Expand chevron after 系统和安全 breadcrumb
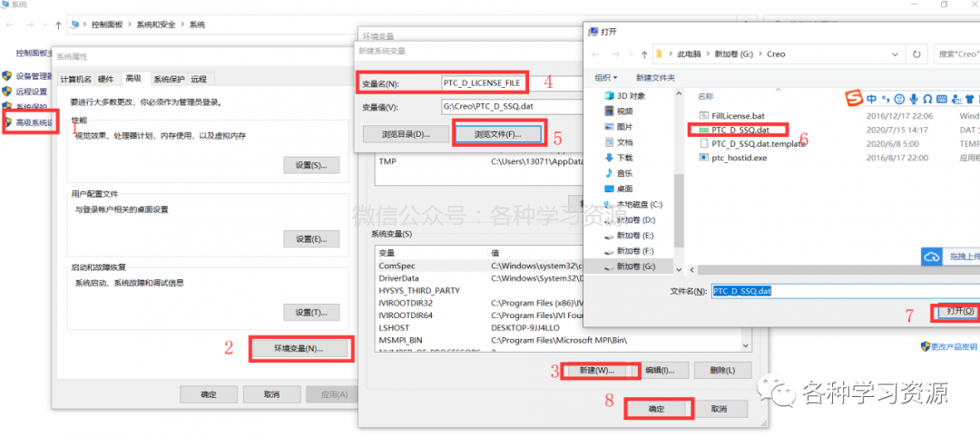Screen dimensions: 980x436 [181, 25]
